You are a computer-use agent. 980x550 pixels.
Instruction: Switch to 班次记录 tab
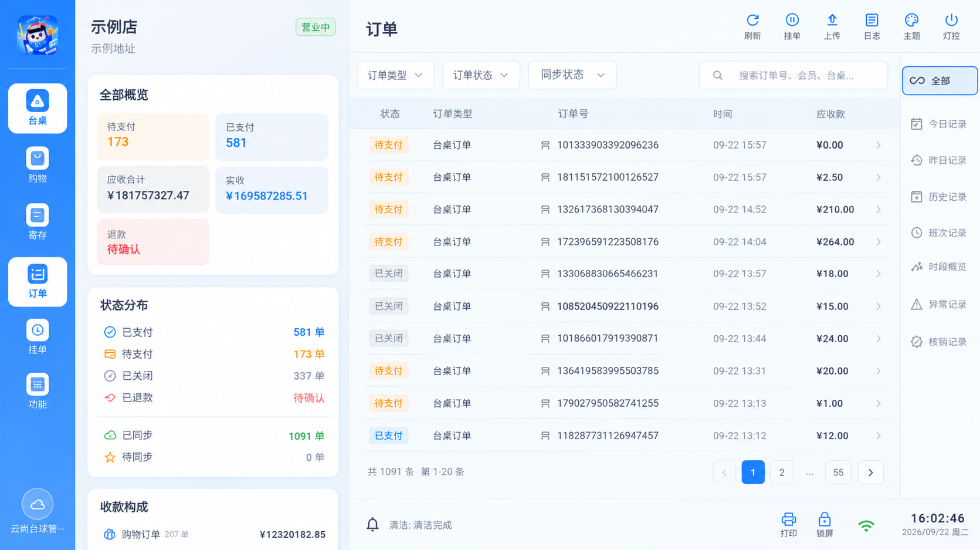pyautogui.click(x=939, y=233)
